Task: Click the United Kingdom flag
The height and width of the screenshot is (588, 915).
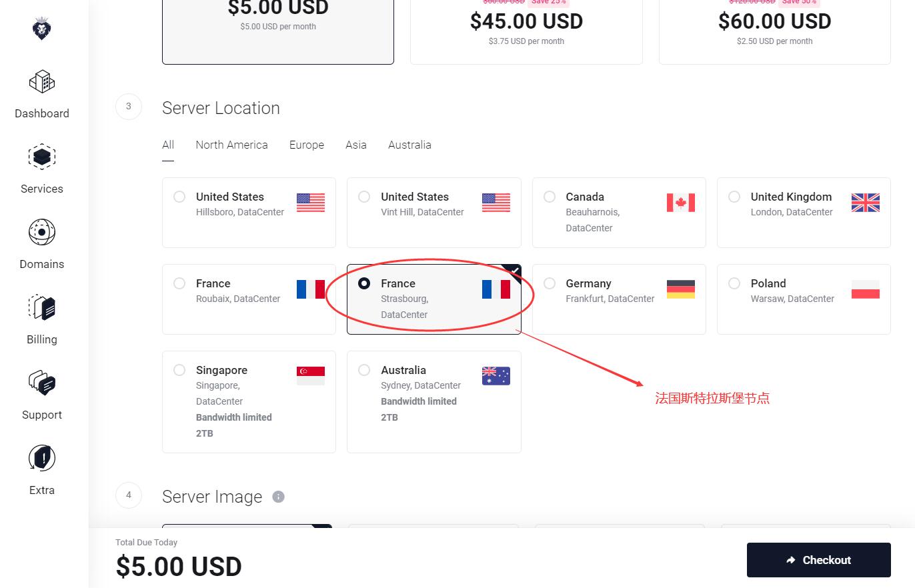Action: 866,203
